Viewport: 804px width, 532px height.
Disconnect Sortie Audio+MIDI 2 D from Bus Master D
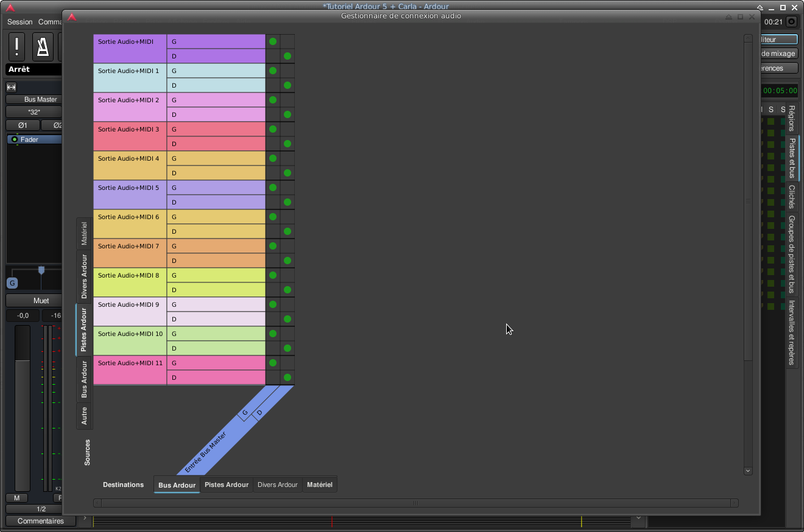click(287, 114)
